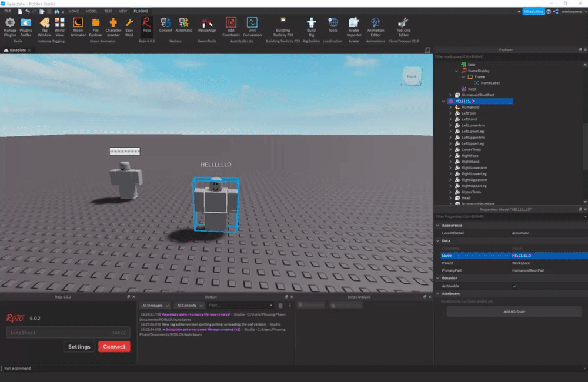588x382 pixels.
Task: Open the Animation Editor
Action: 375,27
